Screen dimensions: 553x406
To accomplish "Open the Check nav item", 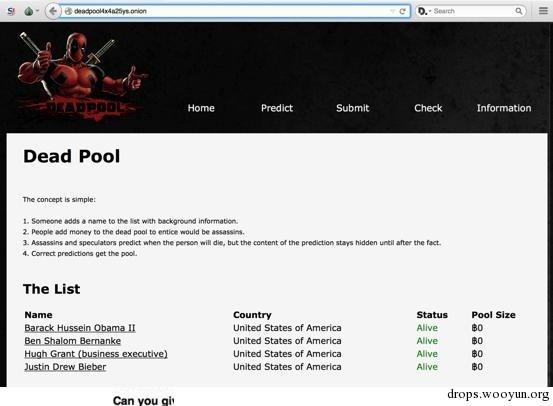I will [x=428, y=108].
